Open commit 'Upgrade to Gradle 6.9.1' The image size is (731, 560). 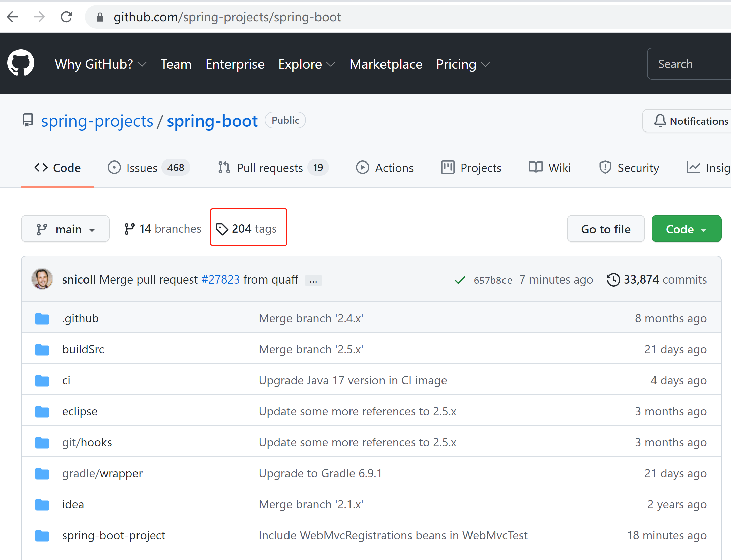point(320,473)
